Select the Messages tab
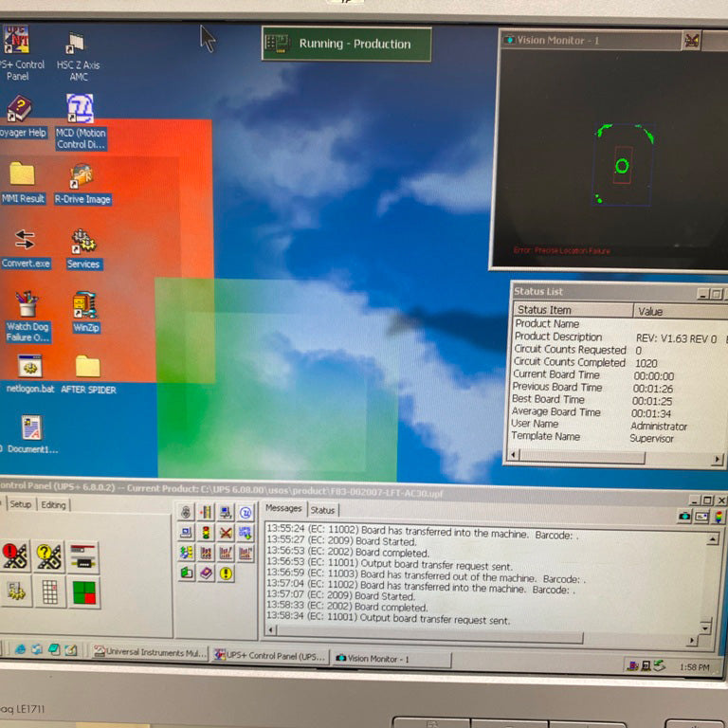This screenshot has height=728, width=728. (x=283, y=508)
